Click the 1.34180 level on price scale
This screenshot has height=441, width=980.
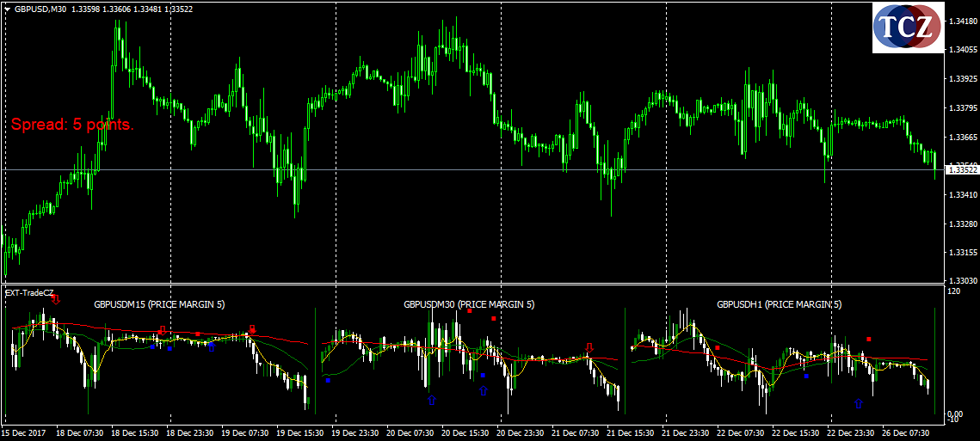(x=960, y=21)
